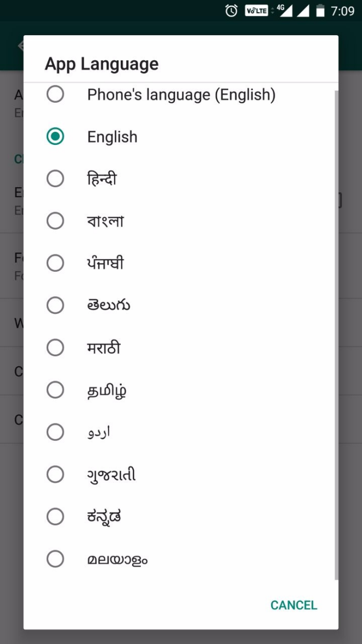The image size is (362, 644).
Task: Select the Phone's language (English) radio button
Action: (x=55, y=95)
